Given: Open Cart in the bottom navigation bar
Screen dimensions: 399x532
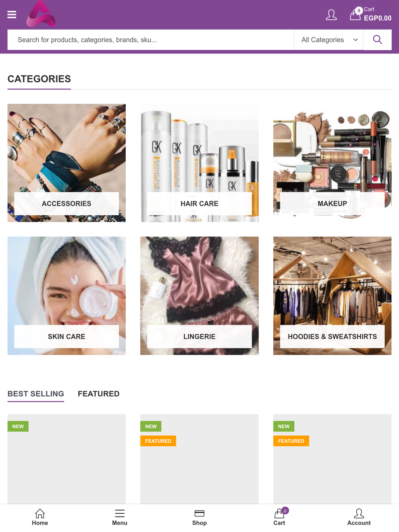Looking at the screenshot, I should pyautogui.click(x=279, y=517).
